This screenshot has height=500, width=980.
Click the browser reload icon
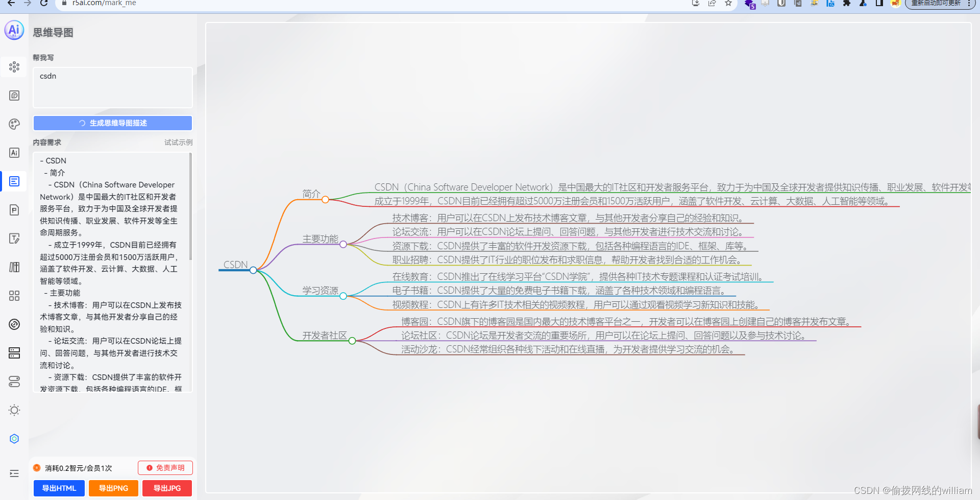click(x=44, y=3)
